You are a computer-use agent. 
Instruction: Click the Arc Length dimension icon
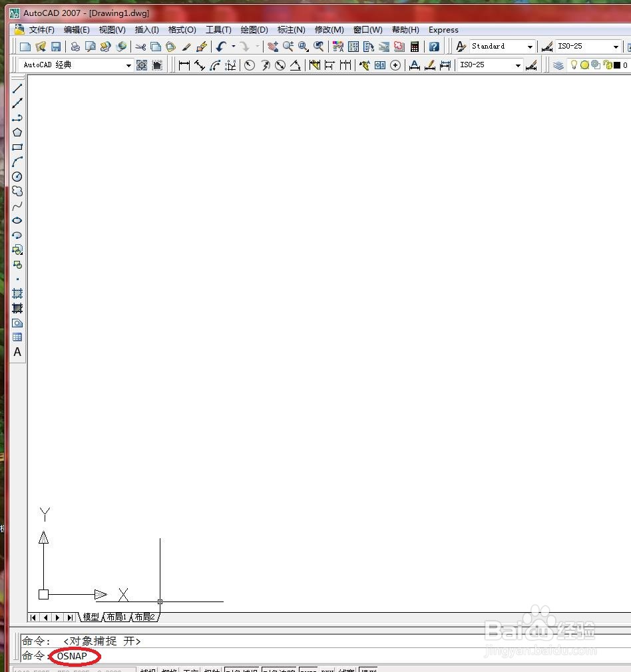tap(215, 65)
